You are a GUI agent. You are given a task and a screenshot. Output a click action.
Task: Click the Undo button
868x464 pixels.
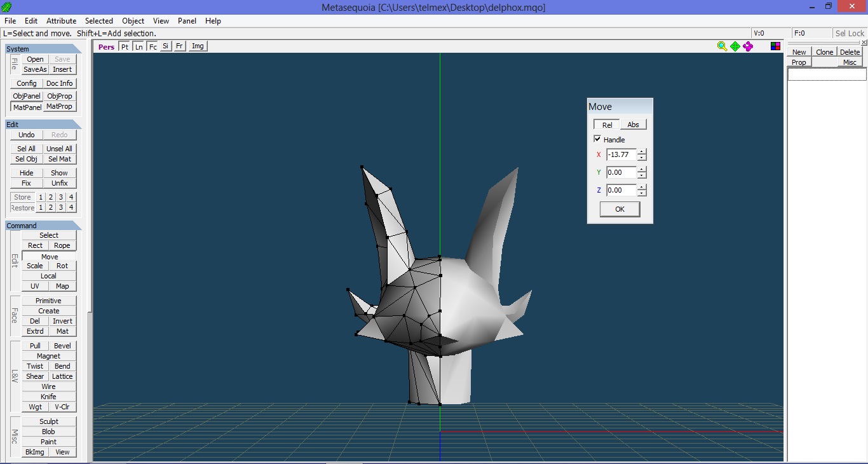click(x=27, y=135)
